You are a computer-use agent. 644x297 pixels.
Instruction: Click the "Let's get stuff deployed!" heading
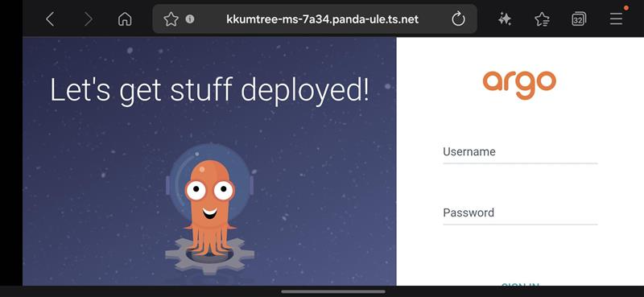point(209,90)
